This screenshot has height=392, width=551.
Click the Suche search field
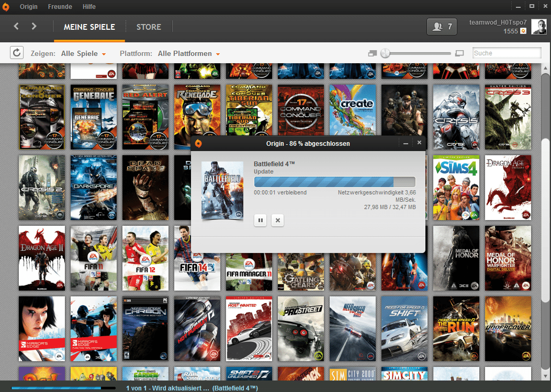point(507,53)
